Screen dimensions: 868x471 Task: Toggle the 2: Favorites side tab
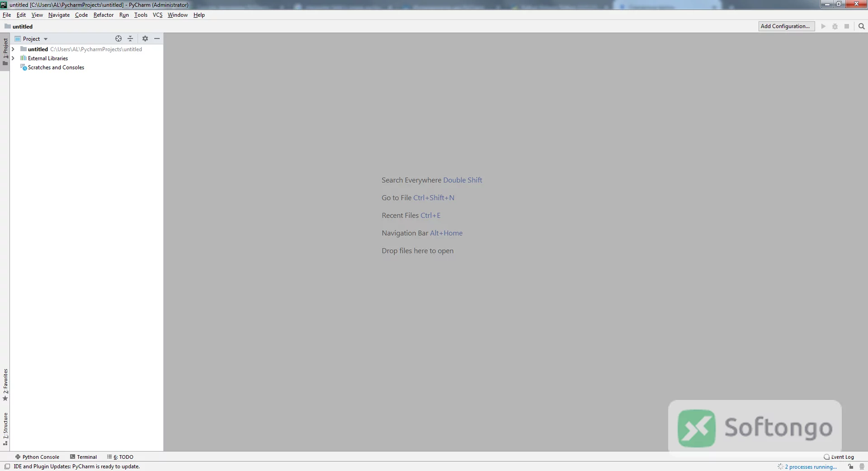pyautogui.click(x=5, y=385)
